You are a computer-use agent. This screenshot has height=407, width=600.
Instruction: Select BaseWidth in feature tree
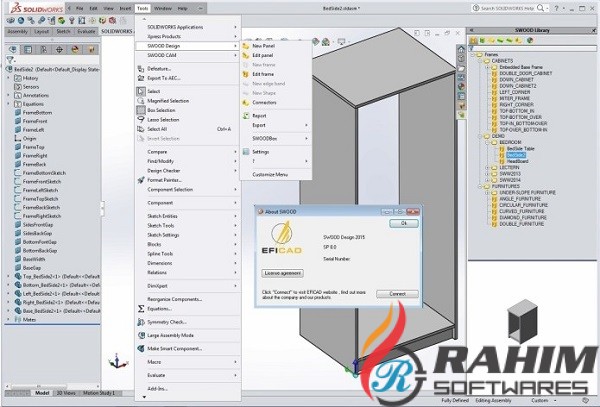34,259
